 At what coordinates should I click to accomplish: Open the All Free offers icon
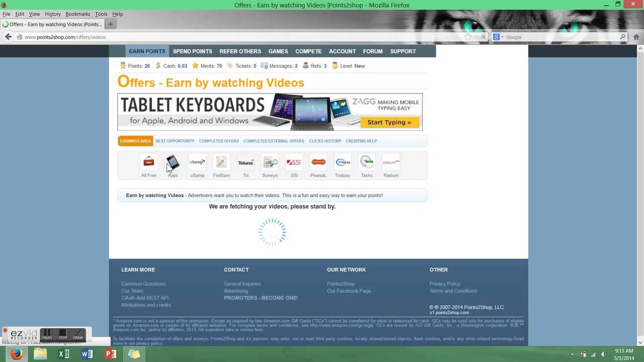tap(148, 162)
